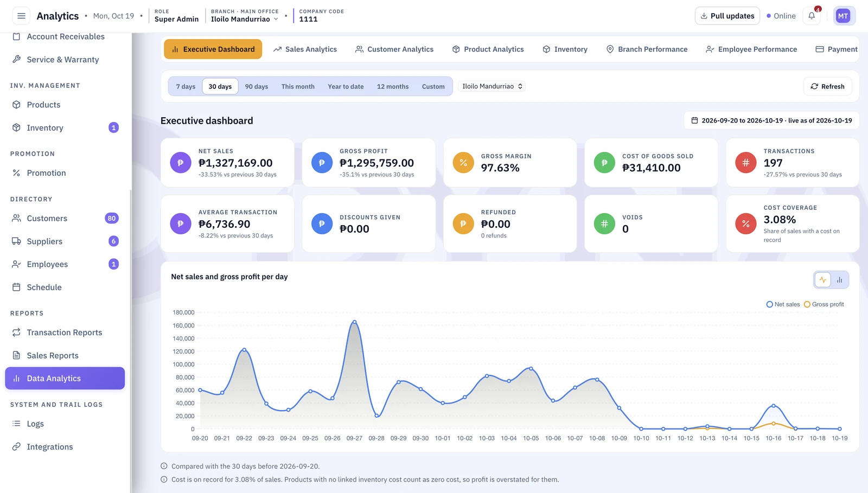Choose the This month range

[x=298, y=86]
